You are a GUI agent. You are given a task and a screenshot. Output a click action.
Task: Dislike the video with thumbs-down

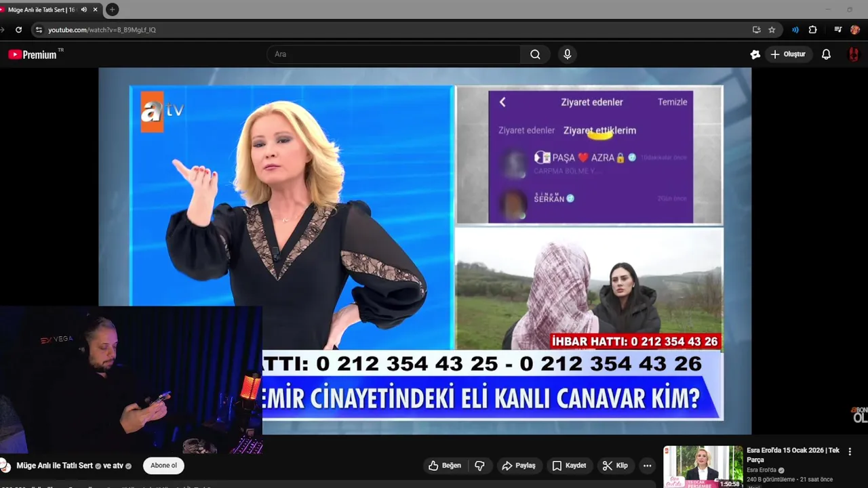pyautogui.click(x=479, y=466)
